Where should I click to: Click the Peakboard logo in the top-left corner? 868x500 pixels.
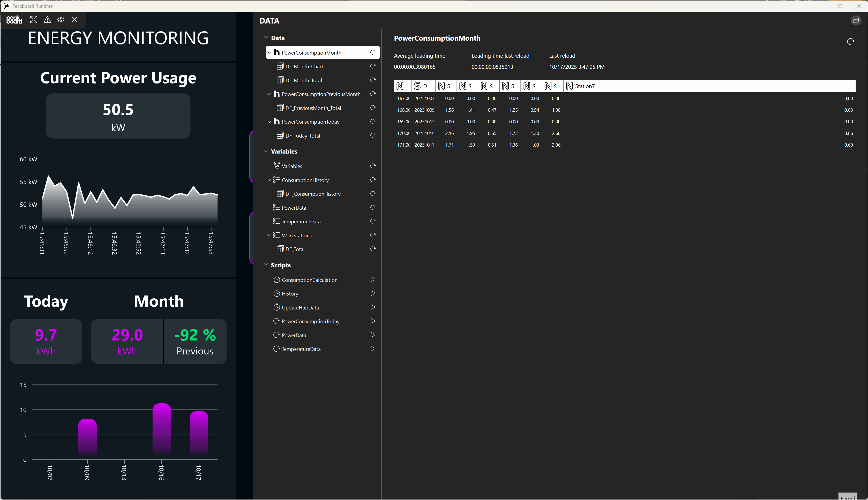pos(14,20)
